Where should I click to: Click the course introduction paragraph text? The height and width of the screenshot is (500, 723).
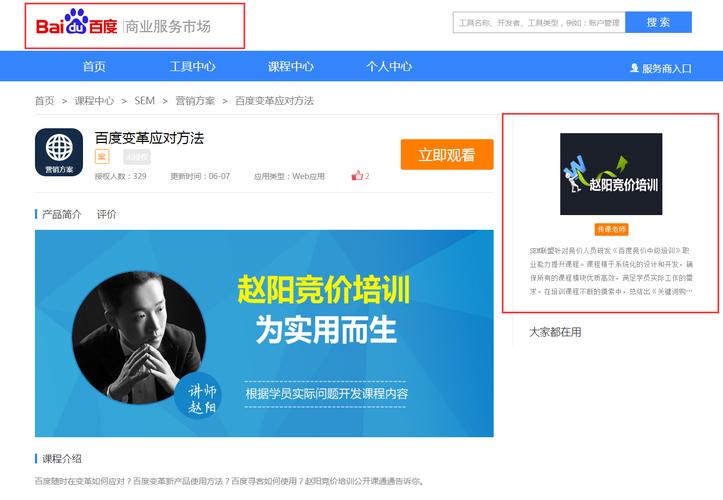[230, 481]
